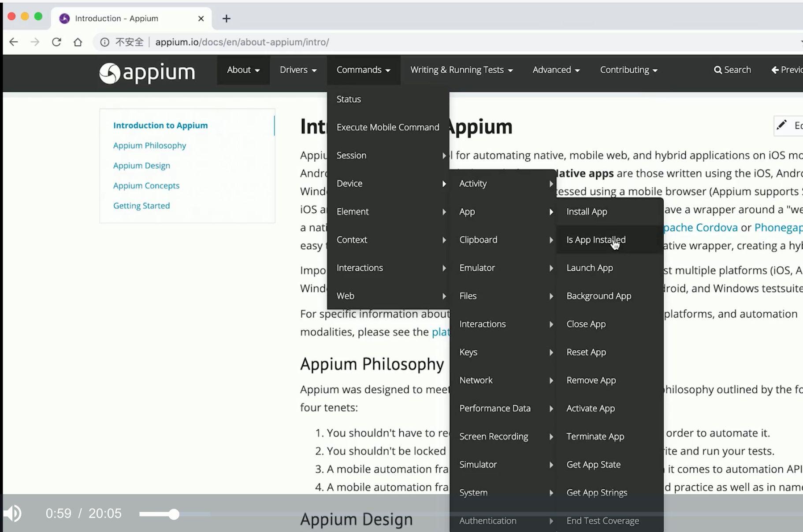Close the Introduction - Appium tab
Screen dimensions: 803x532
[x=201, y=18]
